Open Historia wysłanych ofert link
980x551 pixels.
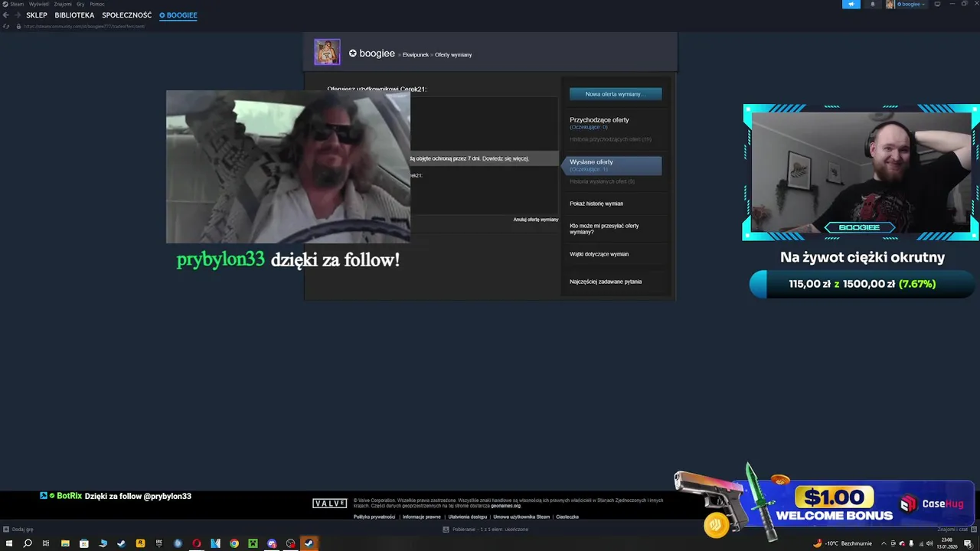(602, 181)
